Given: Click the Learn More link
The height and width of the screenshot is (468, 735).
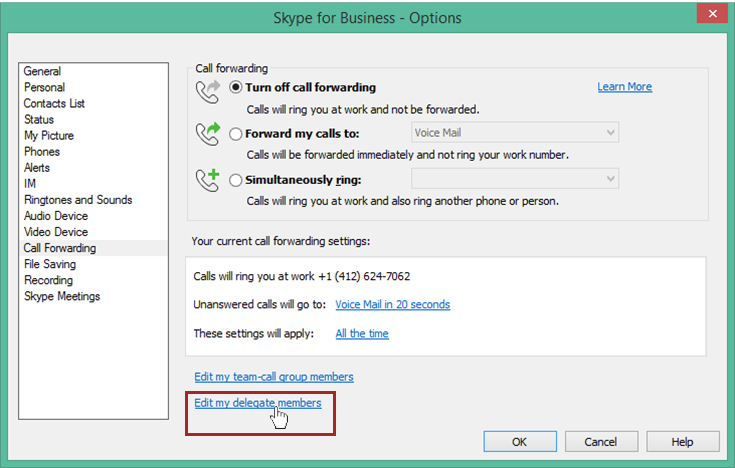Looking at the screenshot, I should 624,87.
